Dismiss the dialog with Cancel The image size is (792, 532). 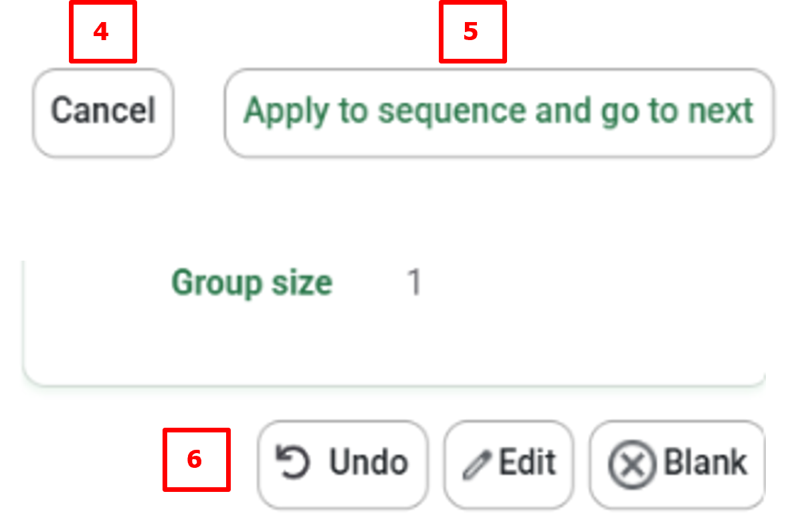[103, 112]
